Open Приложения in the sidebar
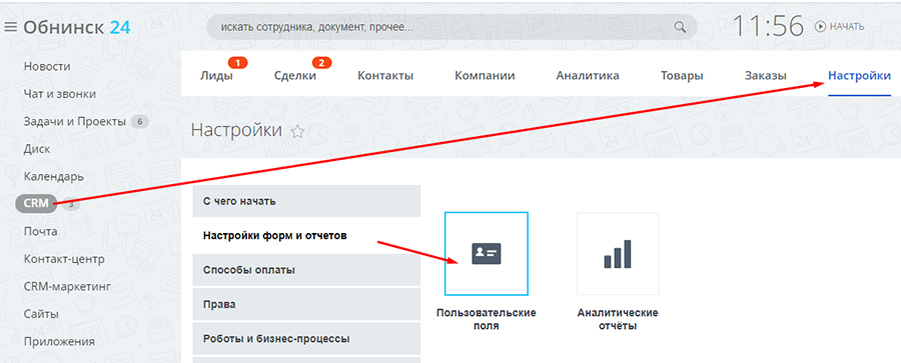Viewport: 901px width, 363px height. [x=59, y=342]
